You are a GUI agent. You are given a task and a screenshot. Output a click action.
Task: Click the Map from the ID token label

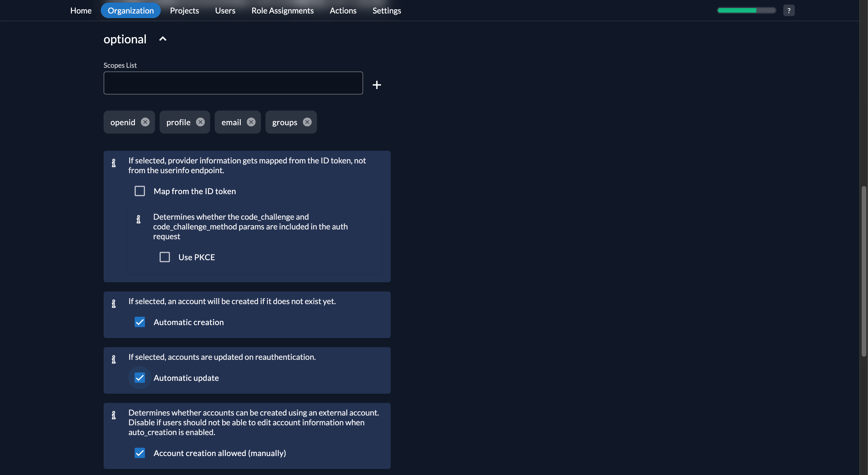point(195,191)
